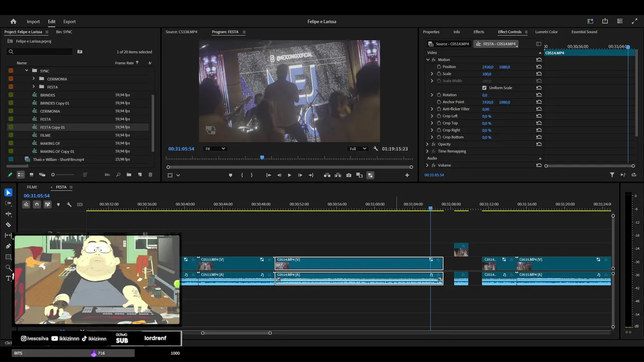
Task: Open the Essential Sound tab
Action: [x=584, y=32]
